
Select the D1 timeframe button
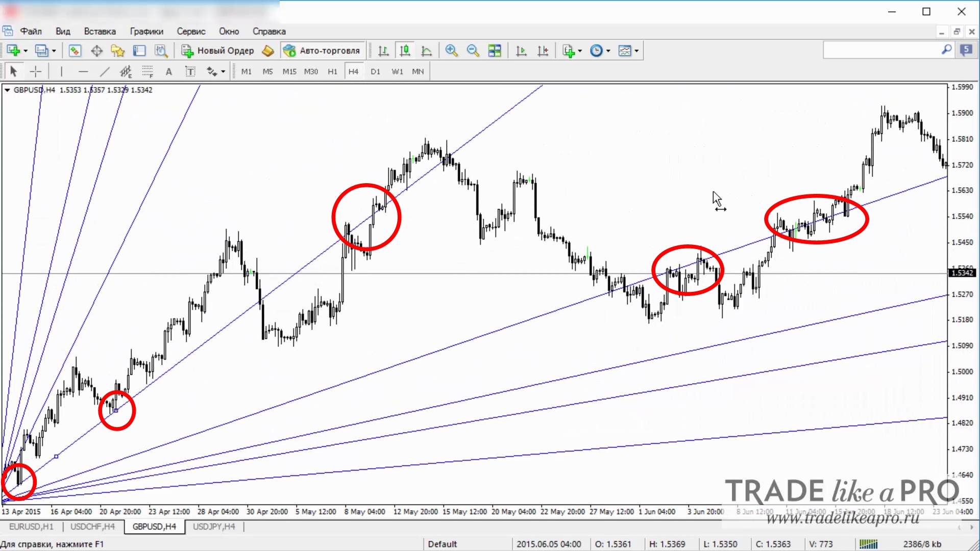point(375,71)
